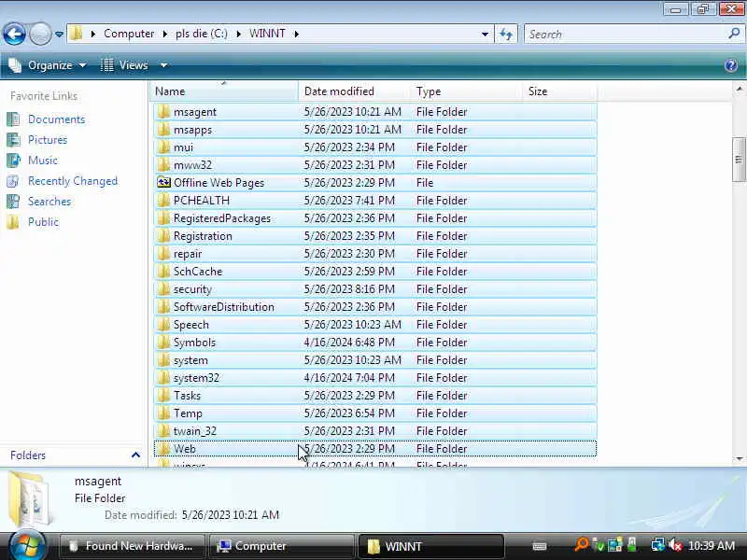Click the scrollbar down arrow

(x=739, y=459)
